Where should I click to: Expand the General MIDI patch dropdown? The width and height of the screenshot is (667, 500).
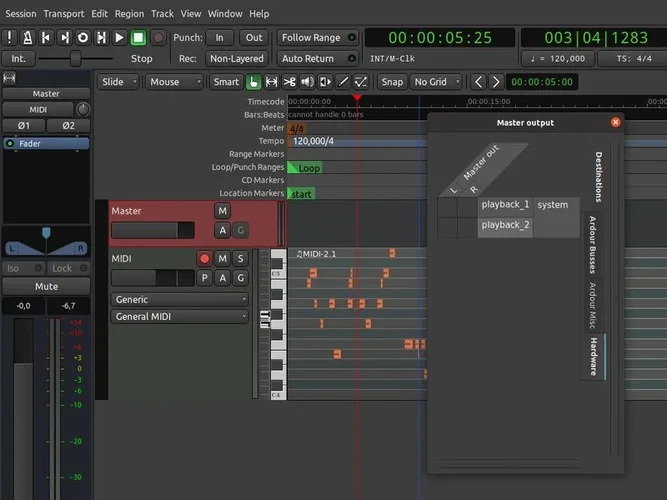179,317
